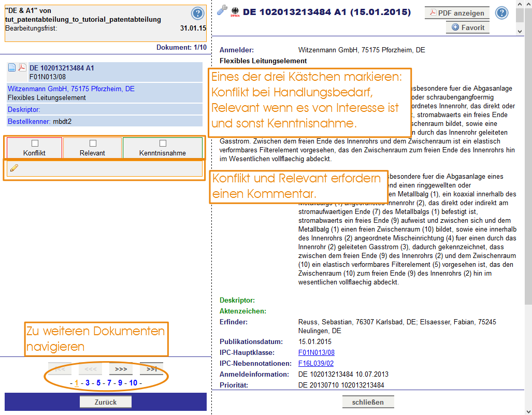Viewport: 532px width, 415px height.
Task: Open page link 1 in the pagination
Action: point(76,383)
